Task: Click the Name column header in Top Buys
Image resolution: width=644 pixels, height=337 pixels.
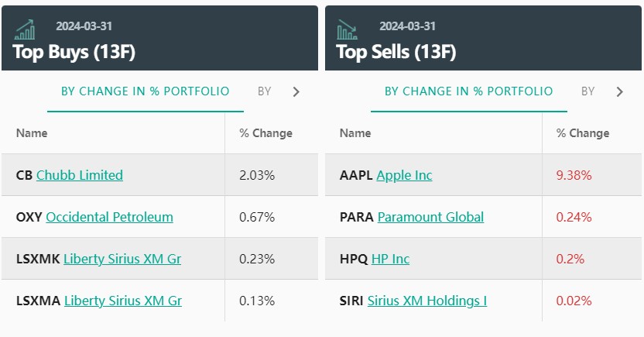Action: click(32, 133)
